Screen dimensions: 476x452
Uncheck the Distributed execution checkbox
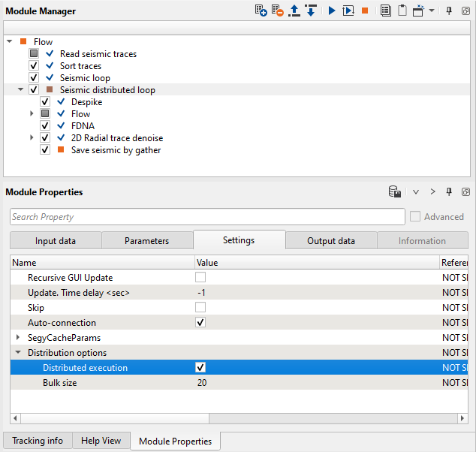200,368
